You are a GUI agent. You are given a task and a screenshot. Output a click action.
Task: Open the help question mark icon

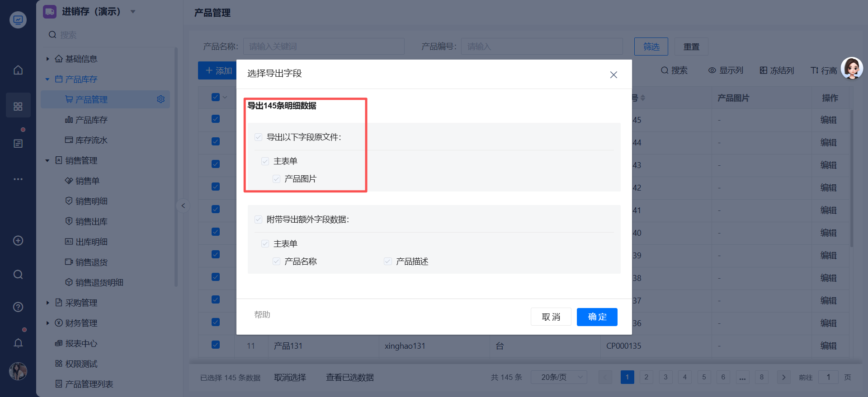[18, 307]
